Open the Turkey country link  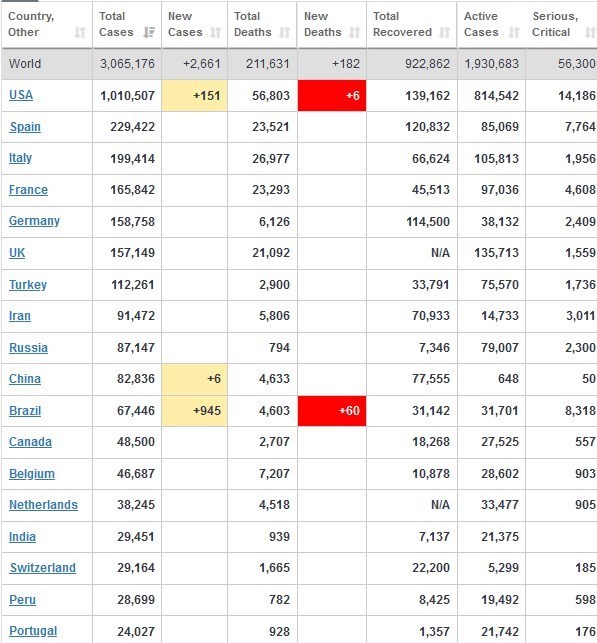28,285
